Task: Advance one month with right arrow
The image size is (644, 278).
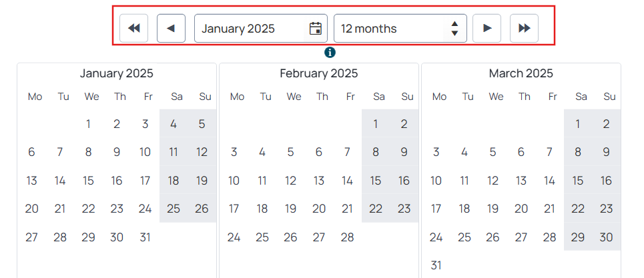Action: pos(487,28)
